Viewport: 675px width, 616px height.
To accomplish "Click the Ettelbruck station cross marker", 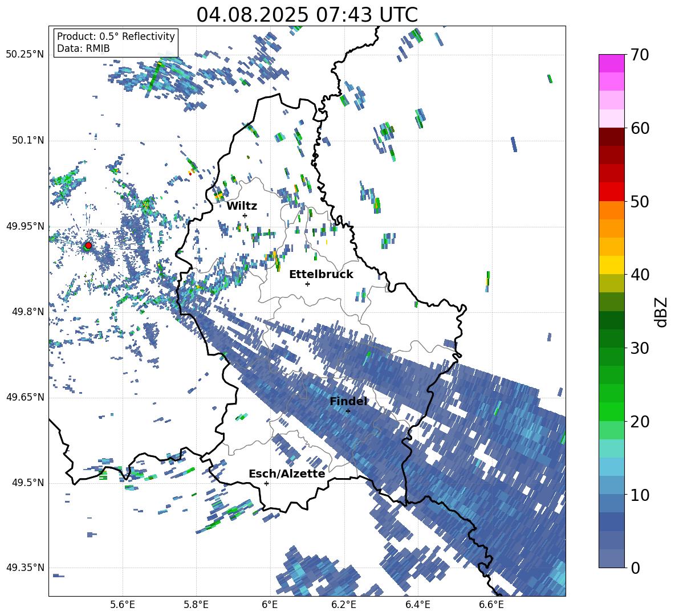I will point(307,284).
